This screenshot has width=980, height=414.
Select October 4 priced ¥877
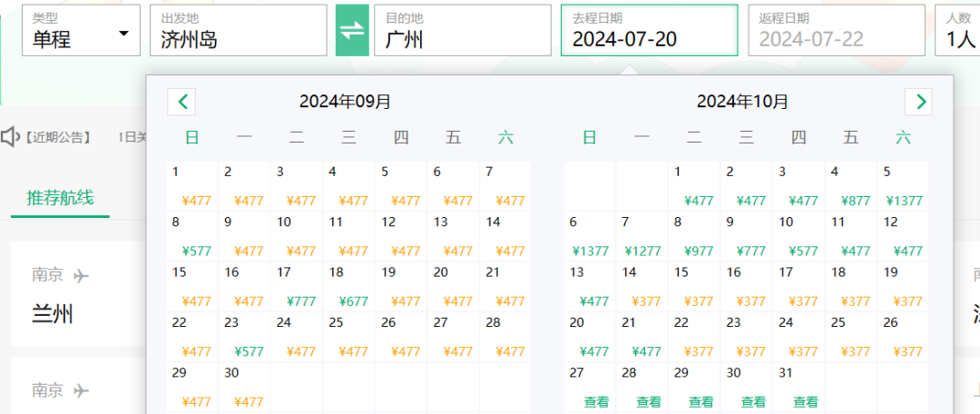click(850, 186)
